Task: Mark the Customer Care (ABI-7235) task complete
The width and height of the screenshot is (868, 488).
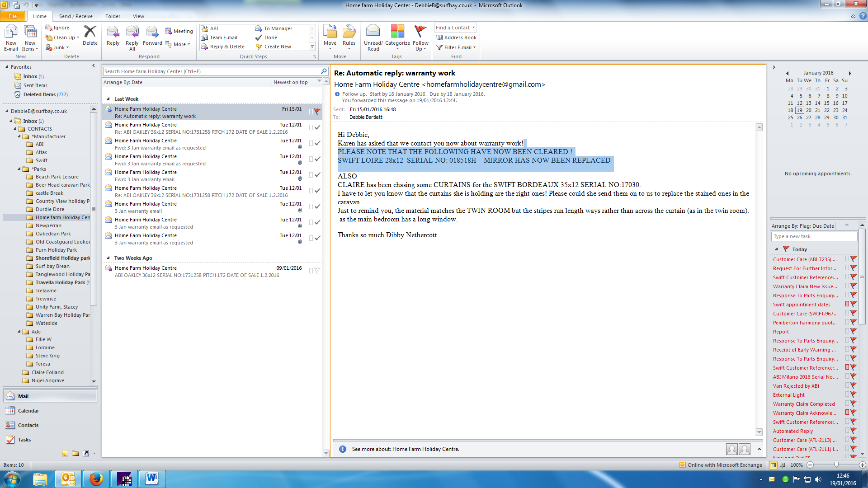Action: point(854,259)
